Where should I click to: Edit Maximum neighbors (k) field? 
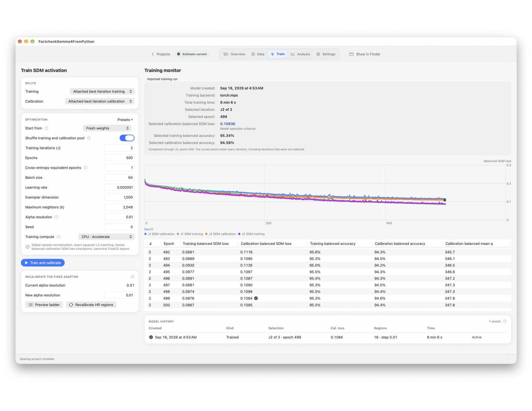tap(119, 207)
